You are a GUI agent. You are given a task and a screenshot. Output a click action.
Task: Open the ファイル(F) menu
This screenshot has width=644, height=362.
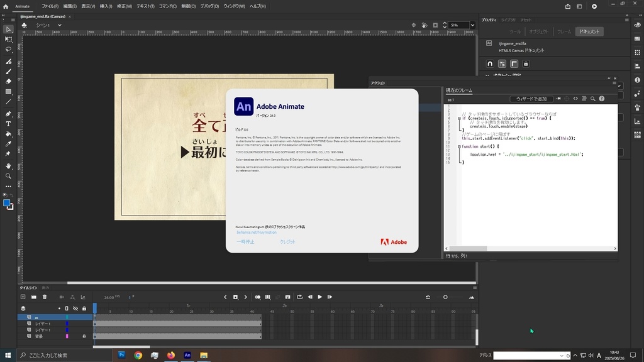click(x=50, y=6)
